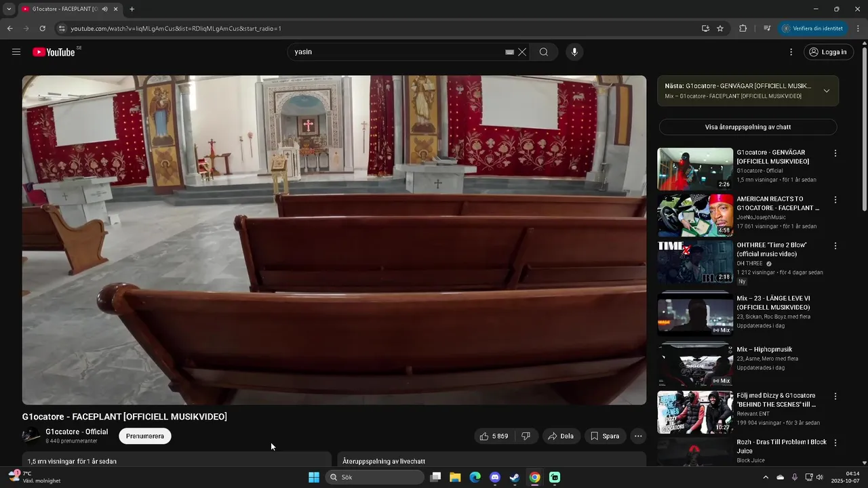Open Mix – 23 - LÄNGE LEVE VI

pos(774,302)
